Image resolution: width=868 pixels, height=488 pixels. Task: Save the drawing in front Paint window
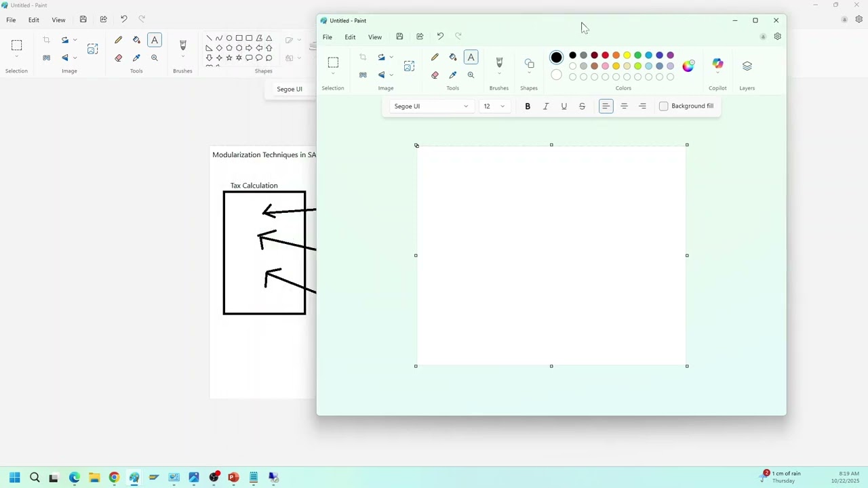(x=399, y=37)
